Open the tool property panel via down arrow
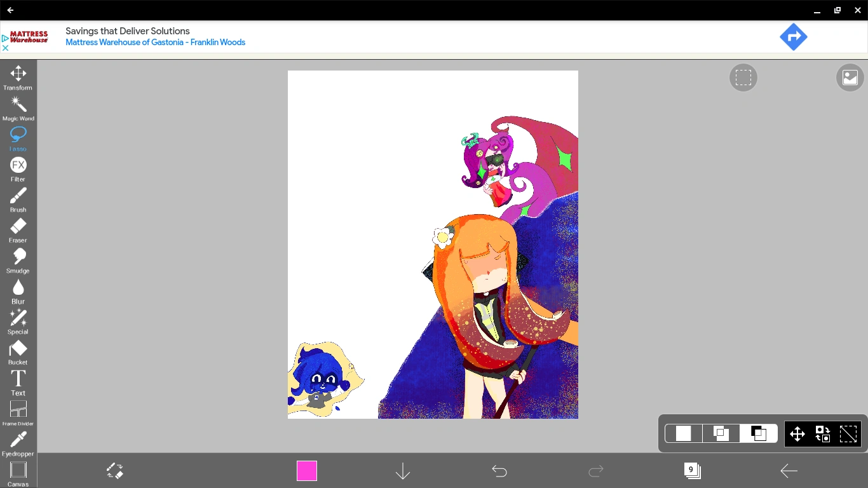This screenshot has height=488, width=868. pyautogui.click(x=402, y=471)
